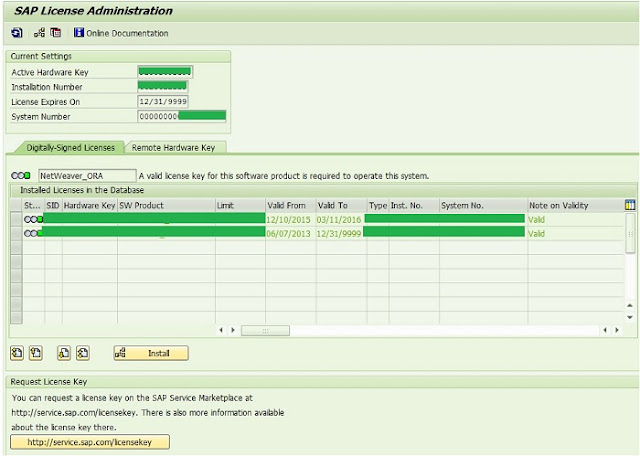Click the blue Refresh icon in the toolbar

pos(17,33)
